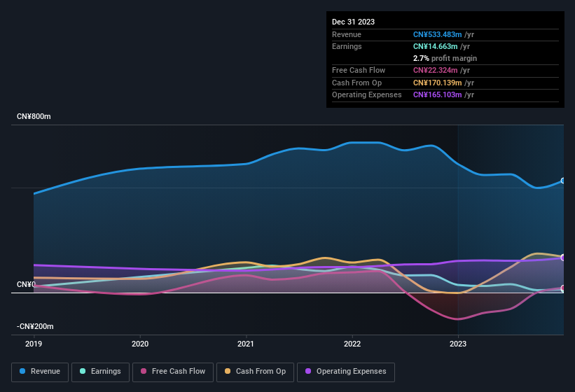This screenshot has height=392, width=575.
Task: Click the CN¥165.103m operating expenses value
Action: click(437, 95)
